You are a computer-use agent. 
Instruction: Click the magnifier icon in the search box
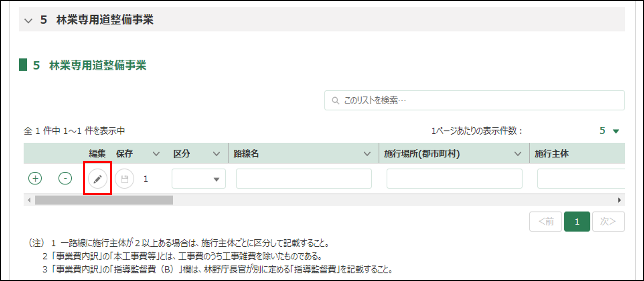(335, 101)
